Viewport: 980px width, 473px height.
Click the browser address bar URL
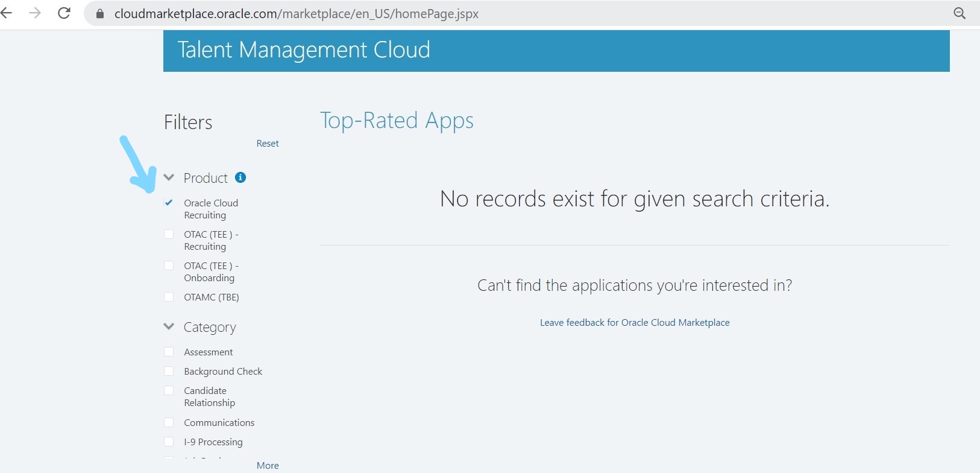tap(297, 14)
